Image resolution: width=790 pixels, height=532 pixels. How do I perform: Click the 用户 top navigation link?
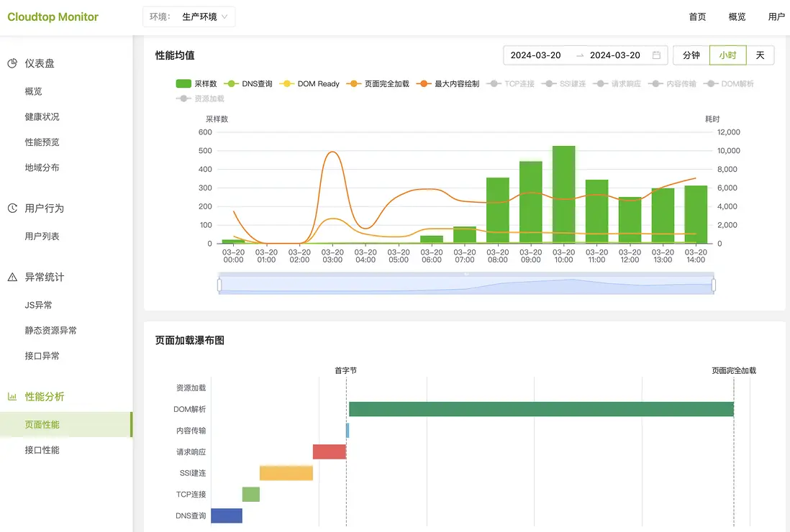(776, 17)
